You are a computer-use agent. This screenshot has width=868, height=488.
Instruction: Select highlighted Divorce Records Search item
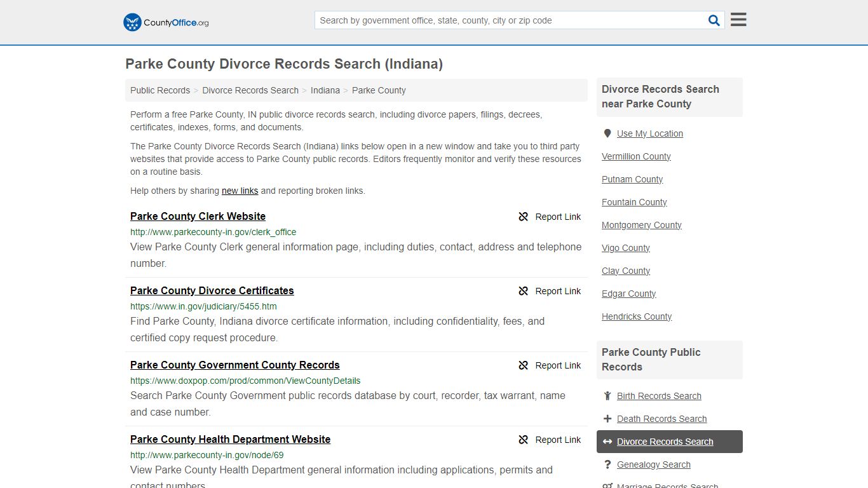click(670, 442)
